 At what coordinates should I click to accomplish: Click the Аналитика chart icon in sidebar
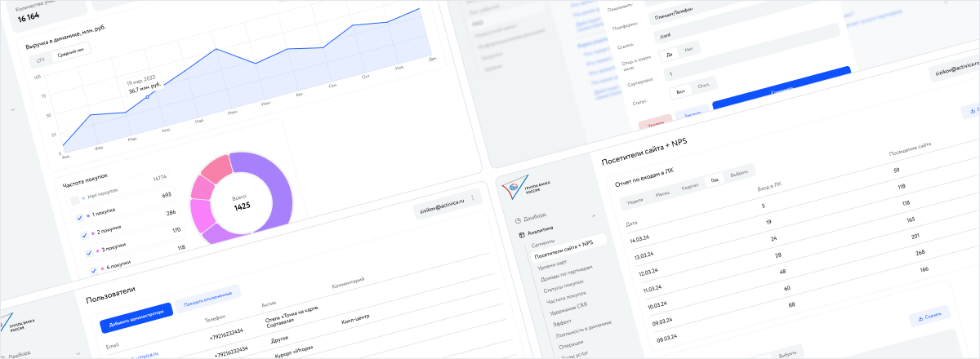[522, 234]
